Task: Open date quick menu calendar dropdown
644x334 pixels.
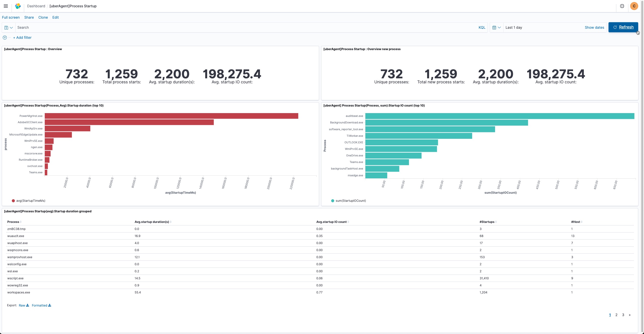Action: pyautogui.click(x=496, y=27)
